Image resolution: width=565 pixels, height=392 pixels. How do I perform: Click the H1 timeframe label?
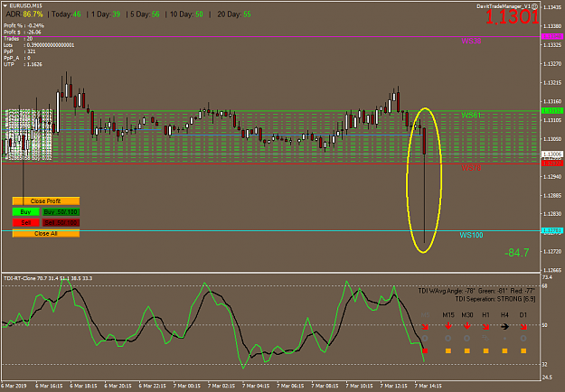pyautogui.click(x=485, y=315)
